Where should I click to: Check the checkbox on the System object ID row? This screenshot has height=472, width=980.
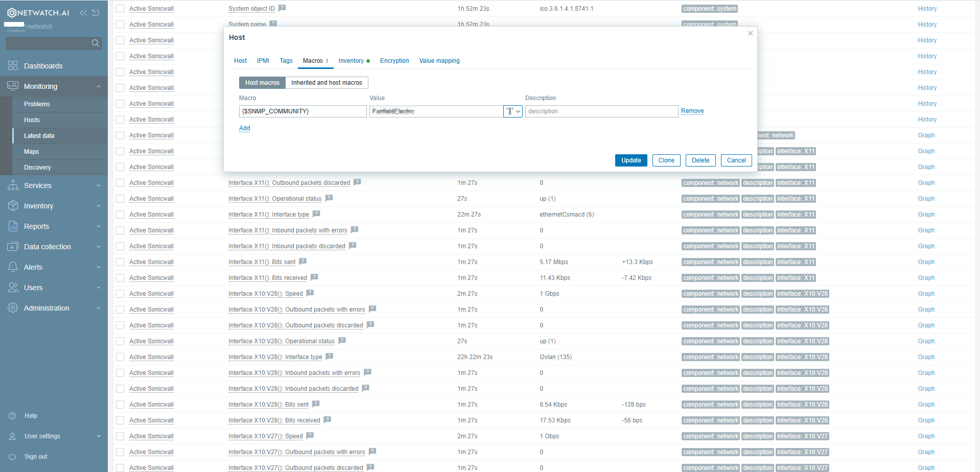(120, 8)
